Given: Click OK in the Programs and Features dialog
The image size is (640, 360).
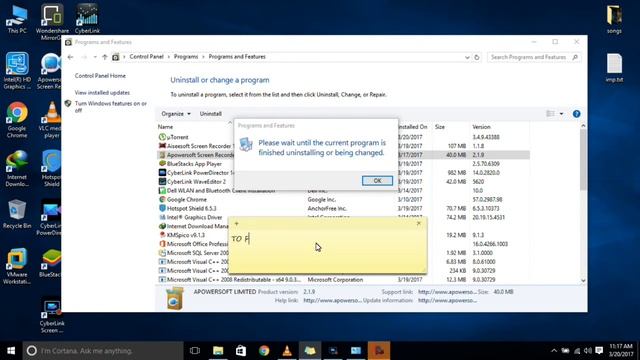Looking at the screenshot, I should point(377,180).
